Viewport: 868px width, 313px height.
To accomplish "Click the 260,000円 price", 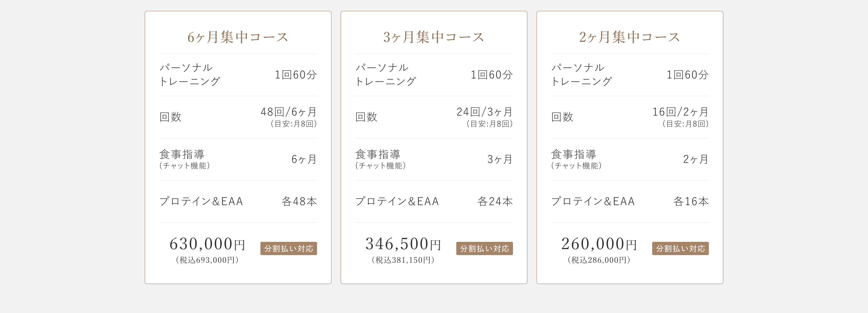I will (x=599, y=244).
